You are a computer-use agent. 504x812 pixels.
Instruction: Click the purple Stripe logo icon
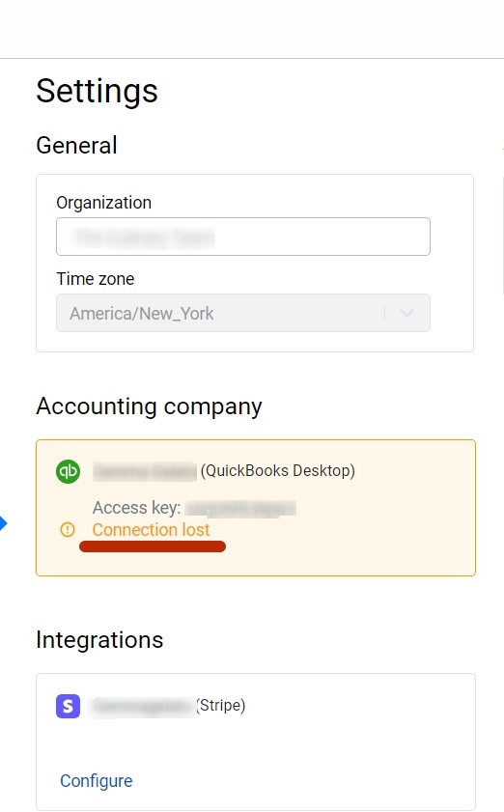[68, 706]
